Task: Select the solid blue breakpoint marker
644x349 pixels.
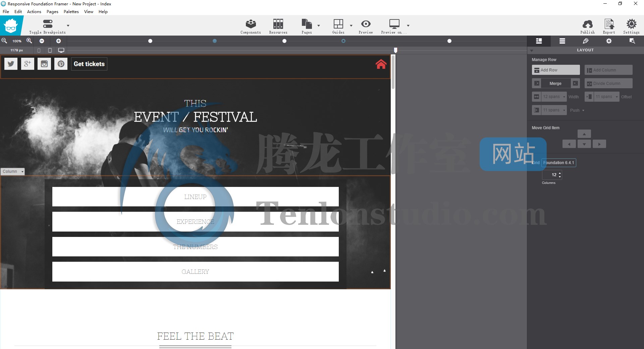Action: pos(215,41)
